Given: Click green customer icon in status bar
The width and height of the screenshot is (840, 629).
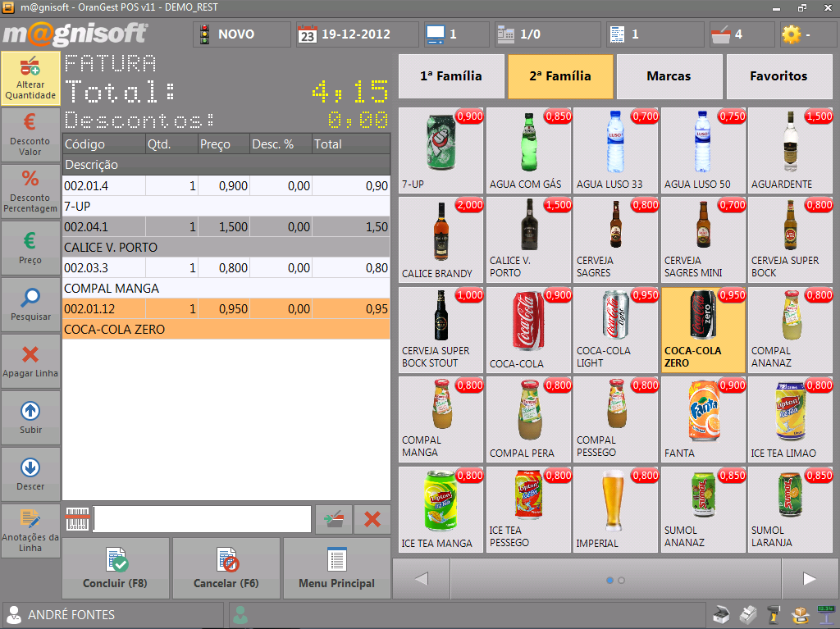Looking at the screenshot, I should 241,614.
